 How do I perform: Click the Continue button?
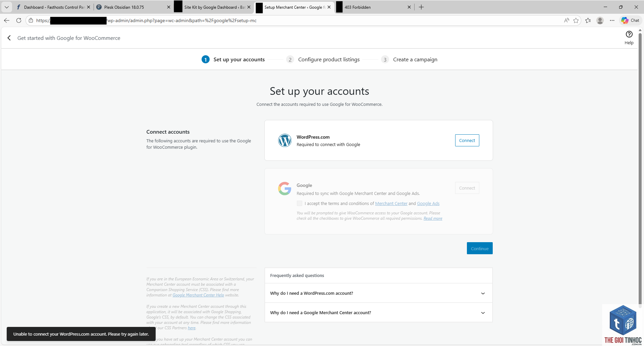480,248
